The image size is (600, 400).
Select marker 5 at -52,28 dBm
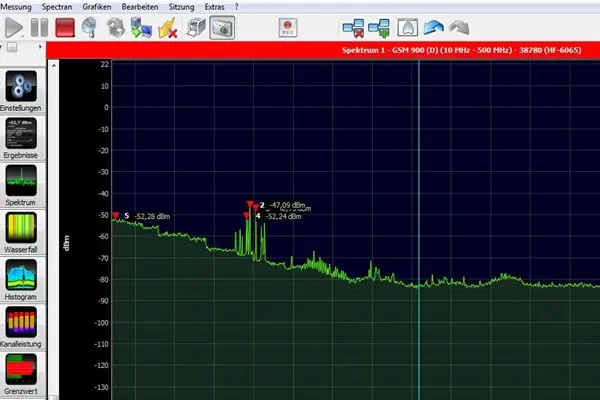click(116, 215)
